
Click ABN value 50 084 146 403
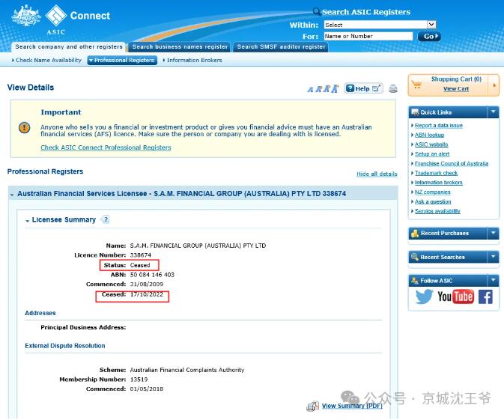click(x=152, y=275)
